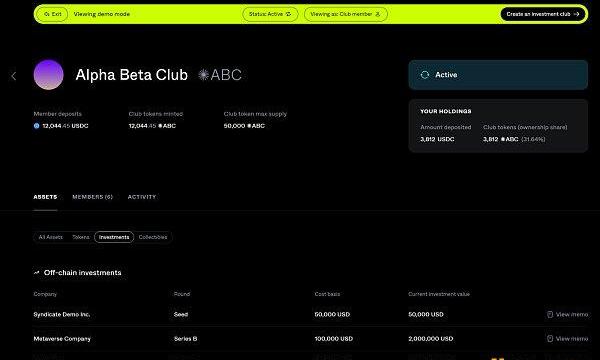Filter assets by Collectibles

(x=153, y=237)
